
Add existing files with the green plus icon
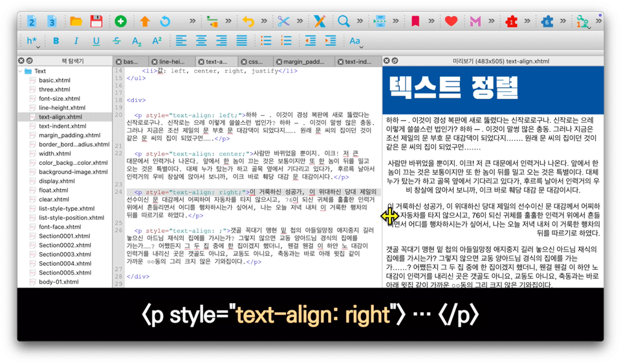click(x=120, y=21)
